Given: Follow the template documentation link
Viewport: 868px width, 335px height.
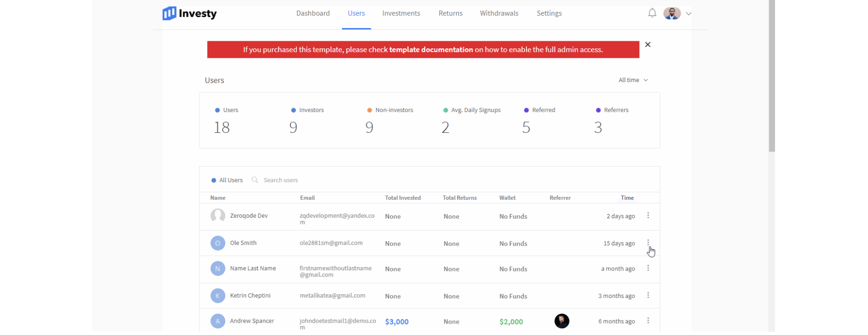Looking at the screenshot, I should pos(431,50).
